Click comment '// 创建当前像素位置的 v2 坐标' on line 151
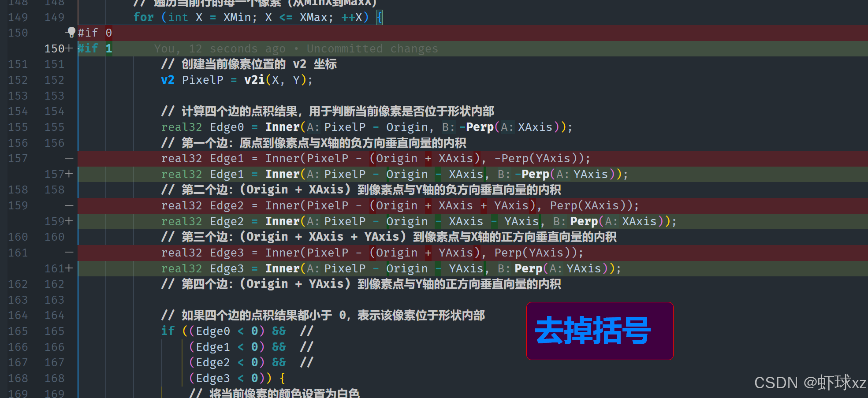 pos(249,64)
